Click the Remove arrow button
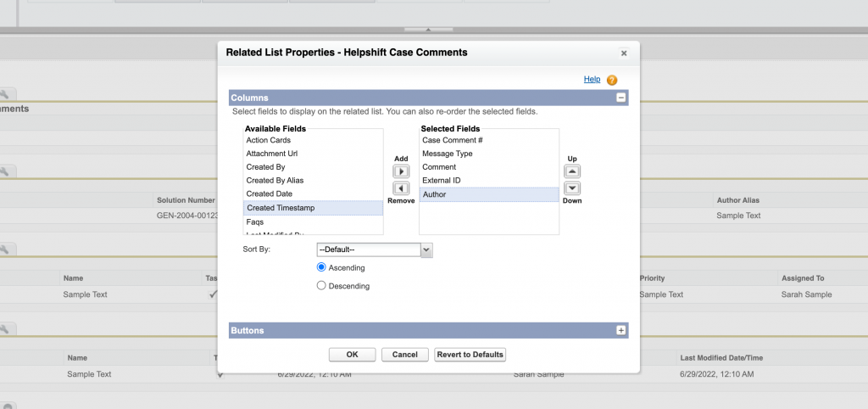This screenshot has width=868, height=409. pos(401,188)
